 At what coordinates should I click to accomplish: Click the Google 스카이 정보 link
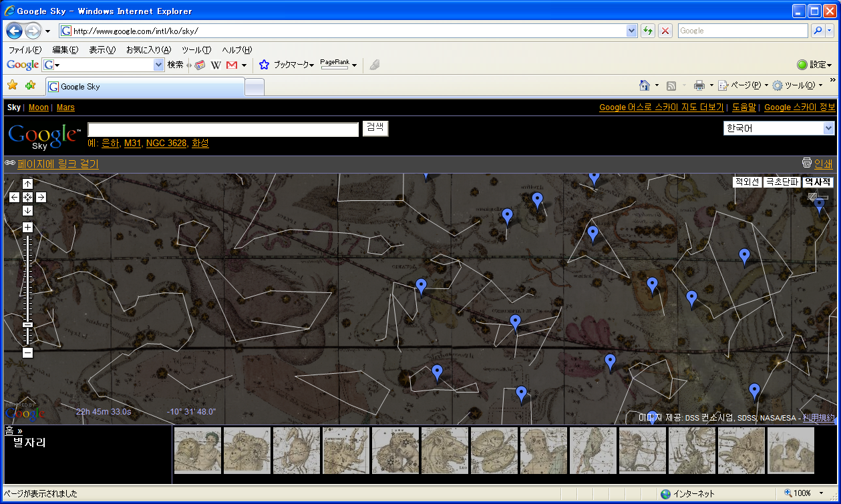point(800,107)
